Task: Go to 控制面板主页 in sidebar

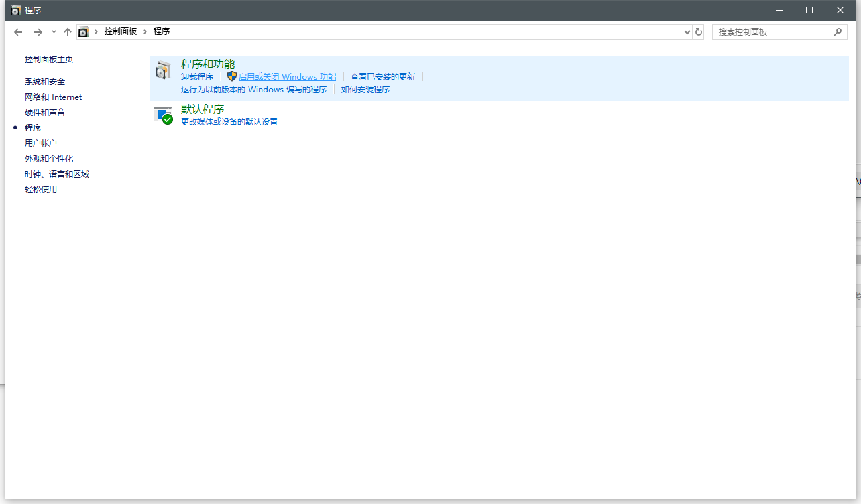Action: (49, 60)
